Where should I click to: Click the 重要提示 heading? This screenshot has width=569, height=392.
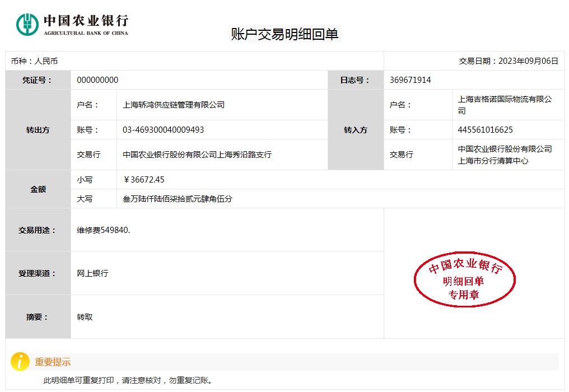tap(53, 362)
